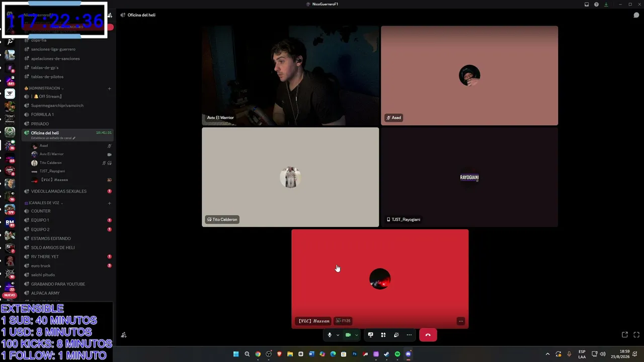This screenshot has height=362, width=644.
Task: Open Discord inbox in title bar
Action: point(587,5)
